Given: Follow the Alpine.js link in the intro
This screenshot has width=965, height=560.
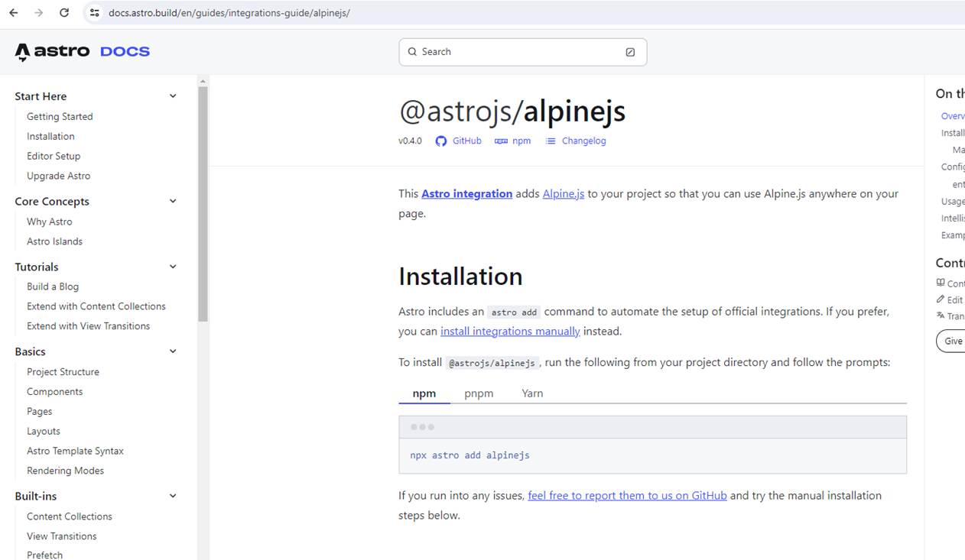Looking at the screenshot, I should click(x=564, y=194).
